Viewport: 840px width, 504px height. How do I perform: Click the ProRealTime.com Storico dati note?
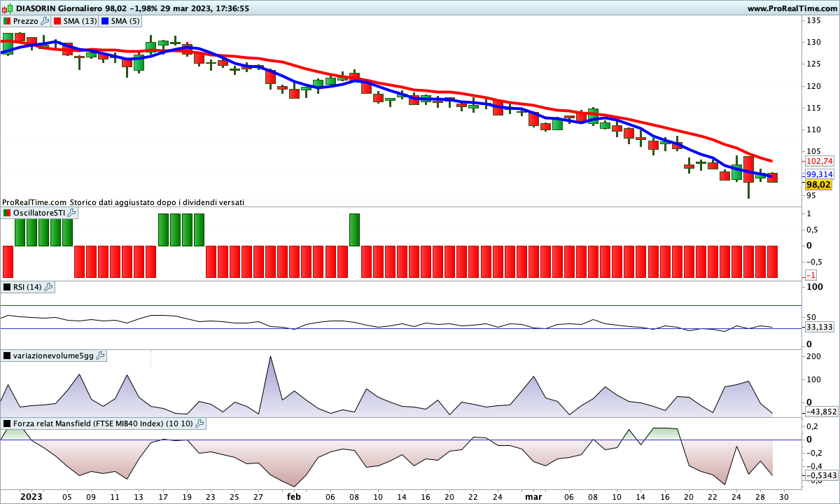pyautogui.click(x=123, y=202)
